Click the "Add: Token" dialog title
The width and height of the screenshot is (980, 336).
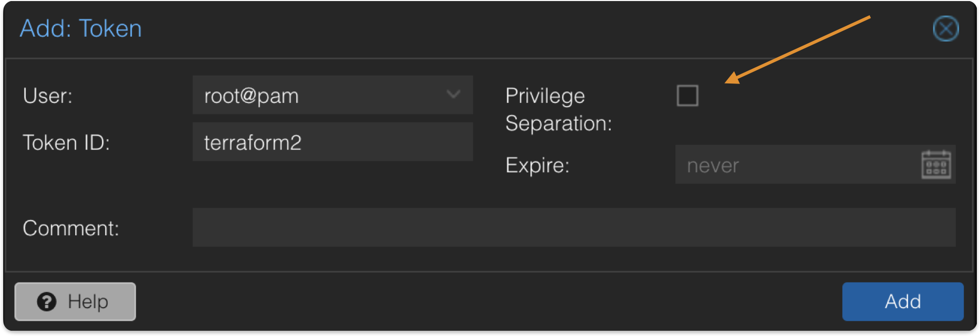pos(81,28)
